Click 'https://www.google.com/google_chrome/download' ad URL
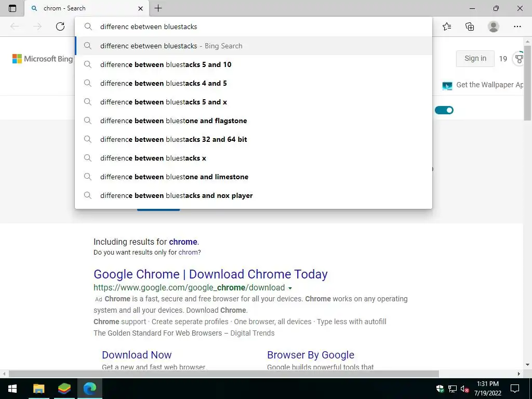Viewport: 532px width, 399px height. click(189, 288)
